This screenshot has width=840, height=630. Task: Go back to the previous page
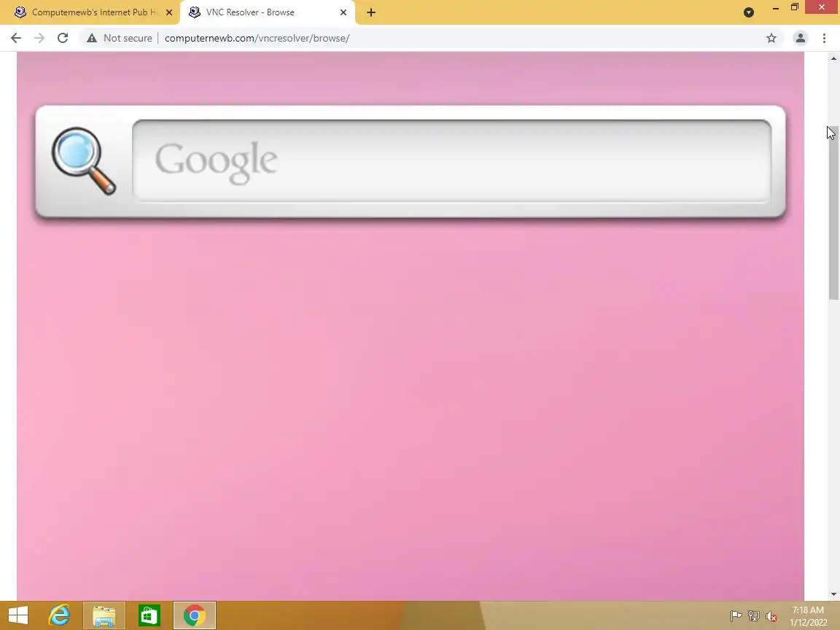(16, 38)
